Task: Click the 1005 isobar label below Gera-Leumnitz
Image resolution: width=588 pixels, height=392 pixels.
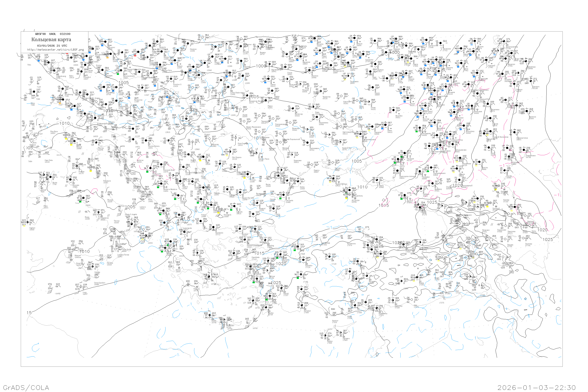Action: [x=123, y=83]
